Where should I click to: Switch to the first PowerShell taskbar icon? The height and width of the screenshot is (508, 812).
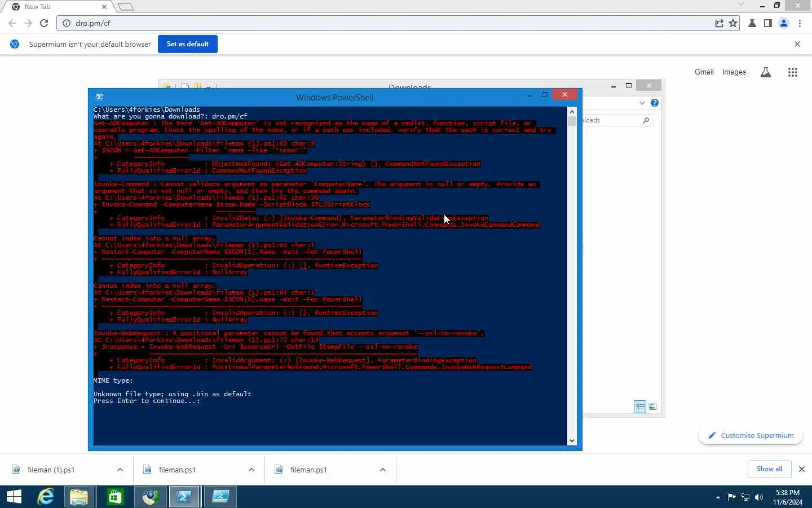coord(185,497)
